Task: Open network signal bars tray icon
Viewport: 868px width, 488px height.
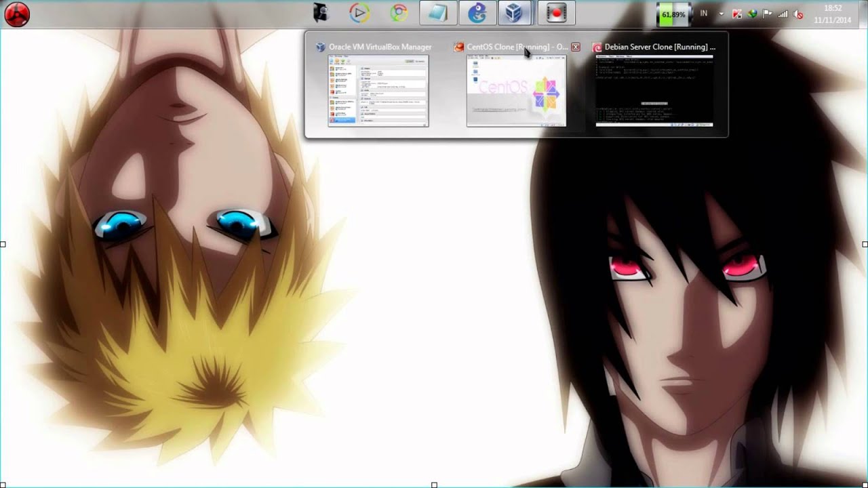Action: [783, 14]
